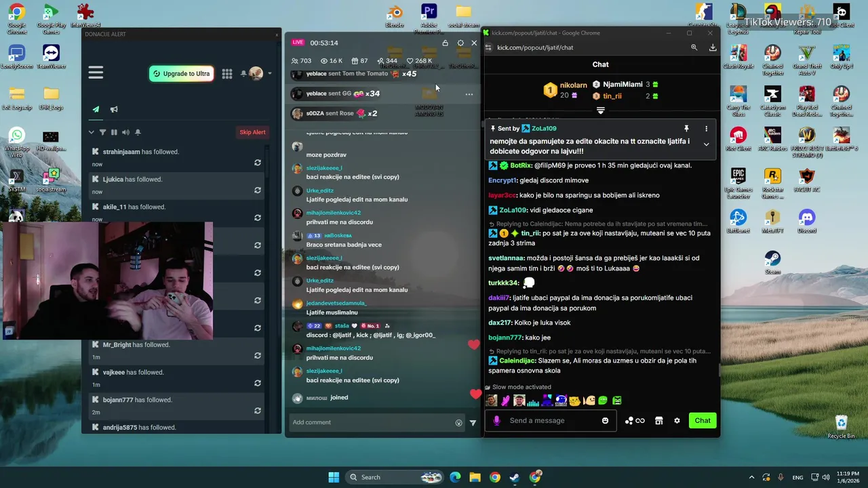This screenshot has width=868, height=488.
Task: Open the TikTok Live overlay settings gear
Action: [460, 43]
